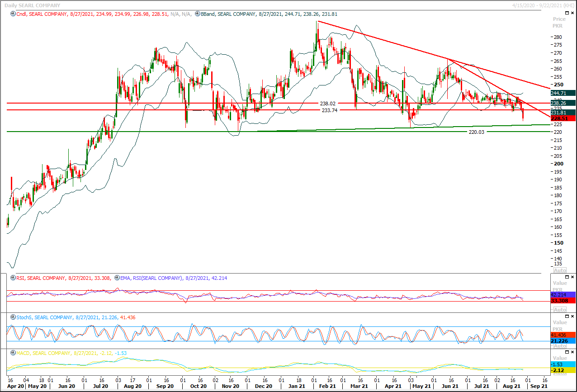Click the 150 price axis tick
The height and width of the screenshot is (392, 577).
coord(558,243)
